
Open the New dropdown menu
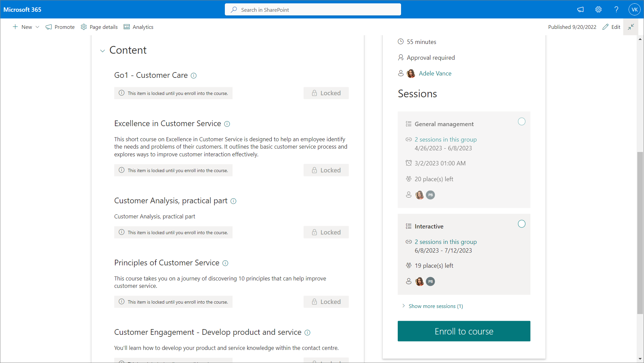[26, 27]
